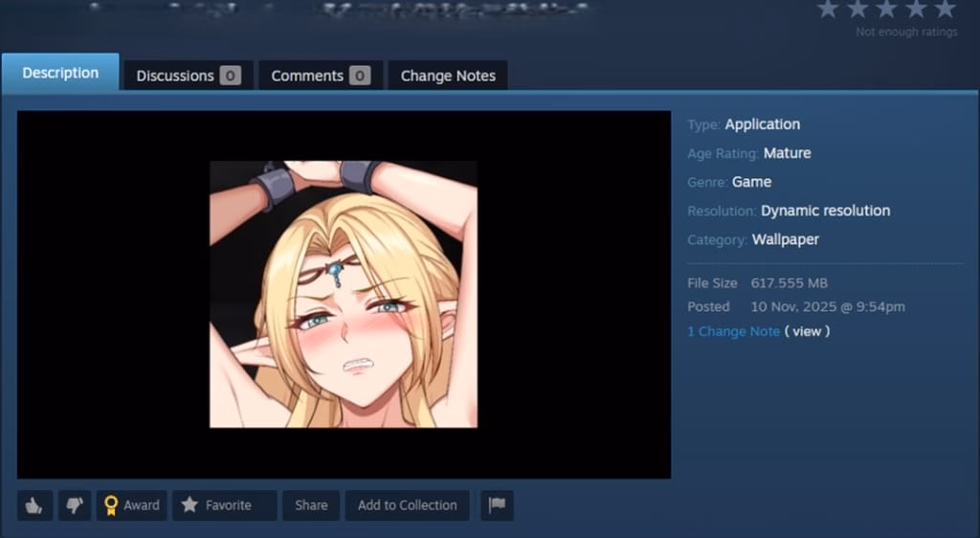
Task: Click the Not enough ratings text
Action: click(906, 32)
